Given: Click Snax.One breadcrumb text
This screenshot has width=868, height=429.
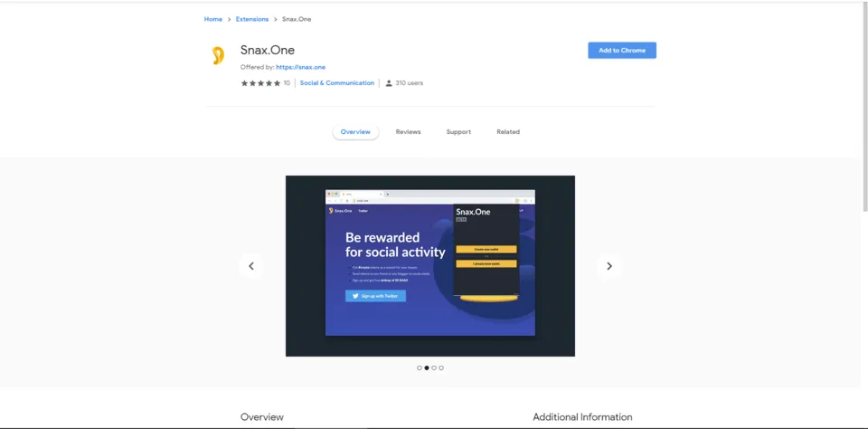Looking at the screenshot, I should point(297,19).
